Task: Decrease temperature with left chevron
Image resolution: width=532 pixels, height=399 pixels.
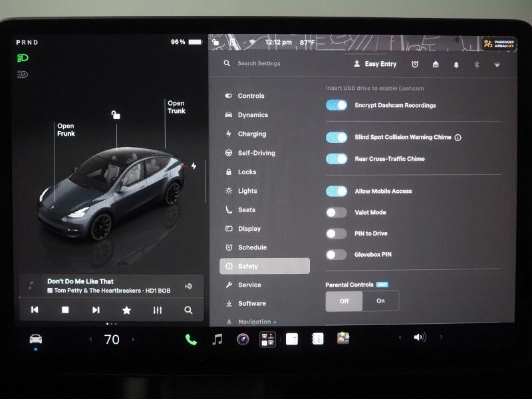Action: 90,339
